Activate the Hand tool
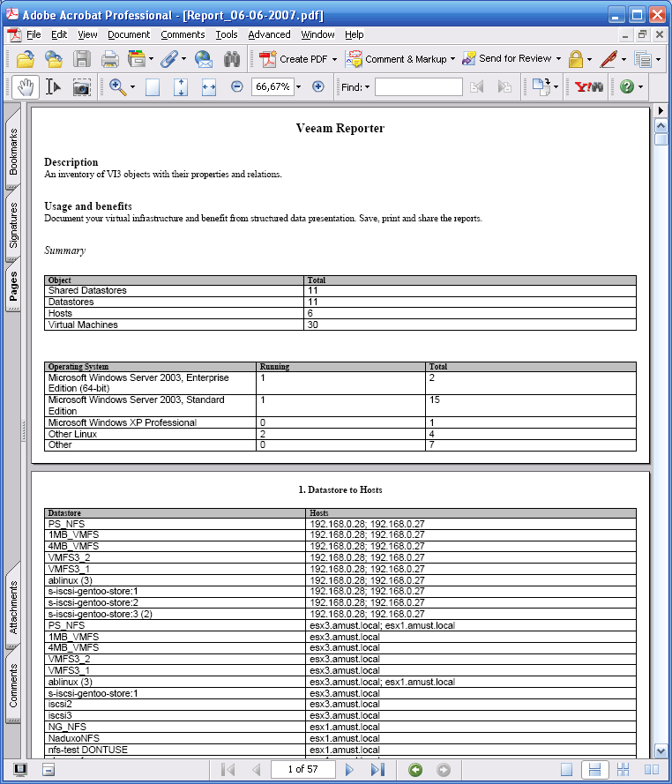672x784 pixels. pyautogui.click(x=25, y=87)
